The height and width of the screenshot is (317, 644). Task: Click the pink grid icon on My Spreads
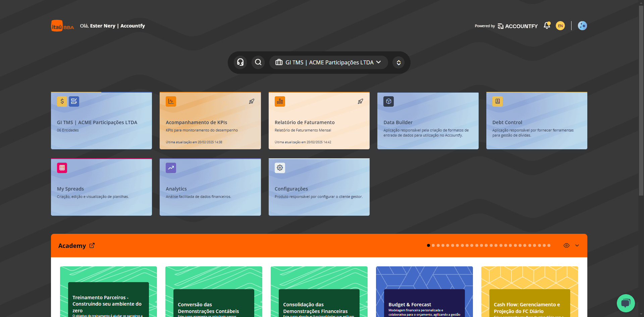coord(62,168)
